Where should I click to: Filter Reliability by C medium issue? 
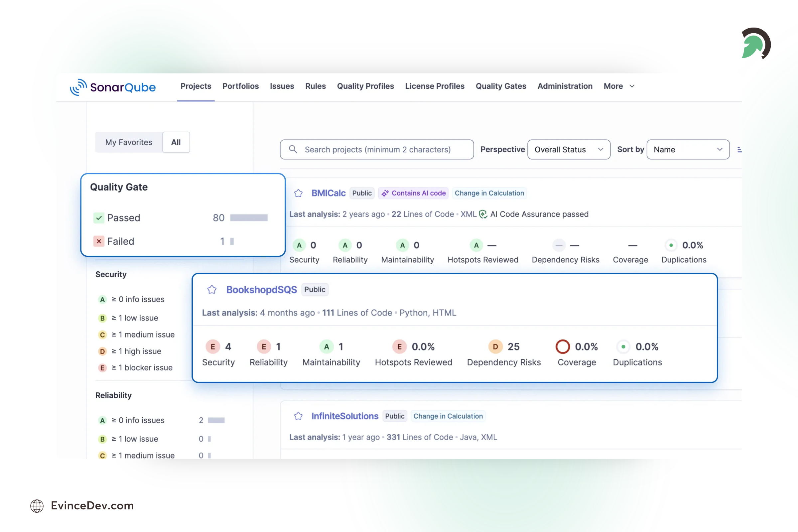coord(155,455)
